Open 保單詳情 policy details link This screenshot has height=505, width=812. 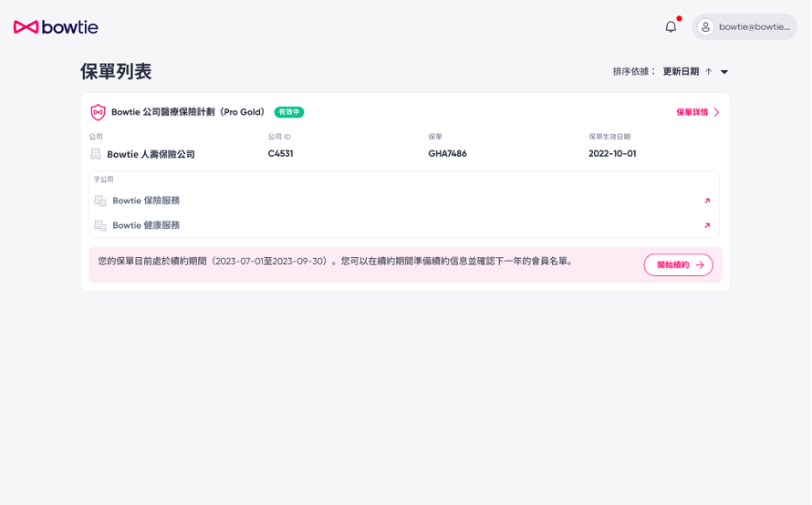coord(698,112)
